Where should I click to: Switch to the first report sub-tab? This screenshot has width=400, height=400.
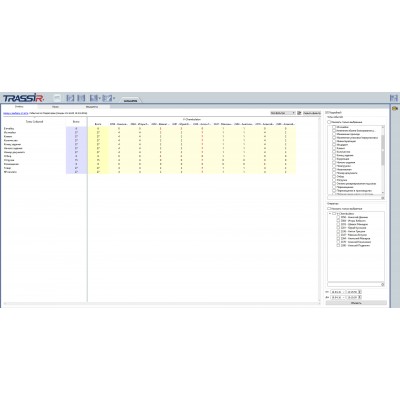(x=19, y=107)
